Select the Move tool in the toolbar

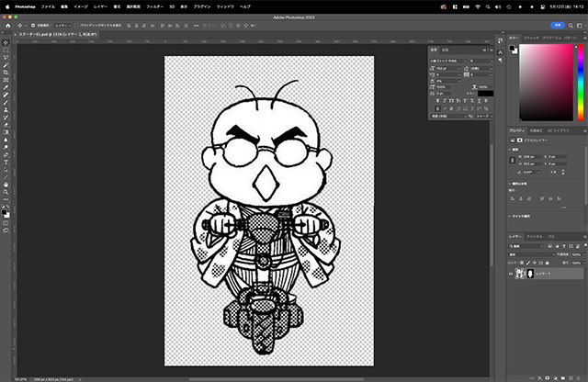tap(6, 43)
